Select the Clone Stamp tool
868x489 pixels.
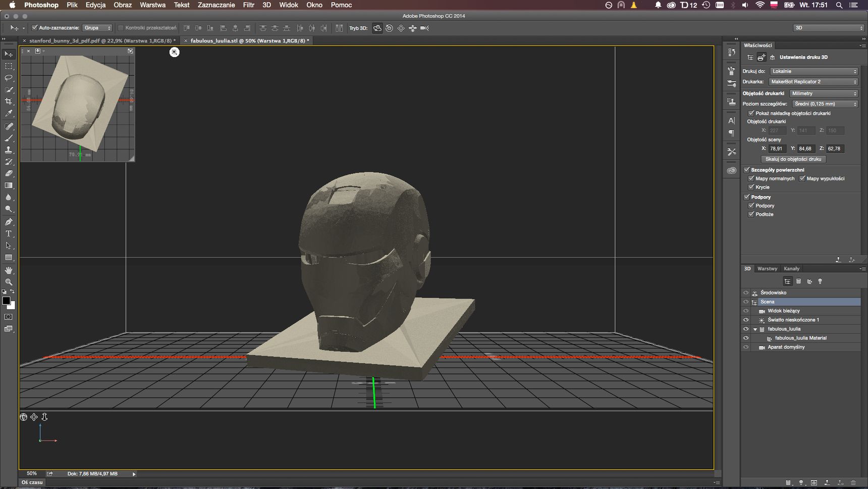pyautogui.click(x=9, y=150)
